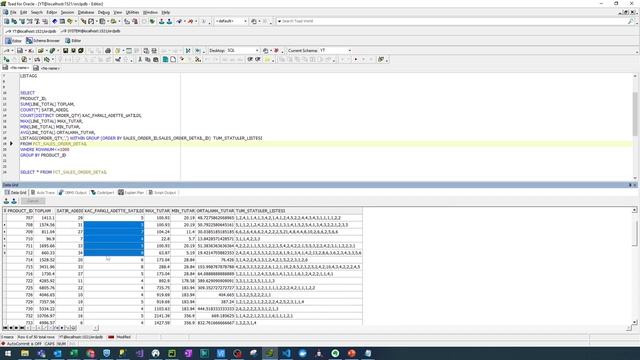
Task: Click the first icon in Data Grid toolbar
Action: (6, 201)
